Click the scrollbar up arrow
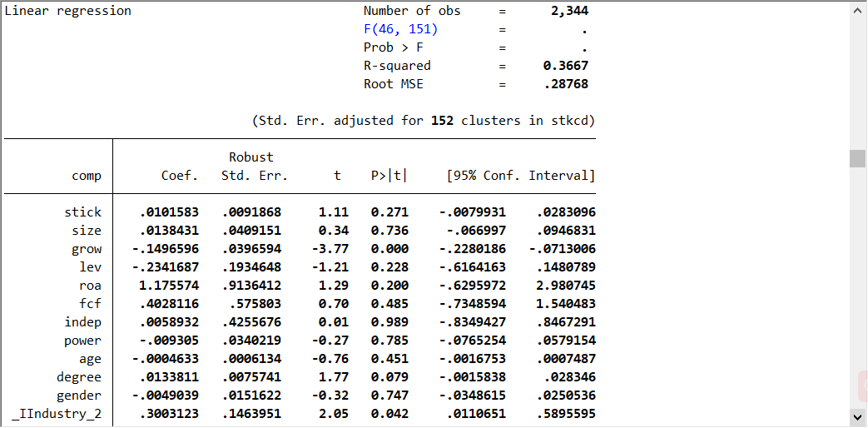868x428 pixels. pyautogui.click(x=857, y=10)
